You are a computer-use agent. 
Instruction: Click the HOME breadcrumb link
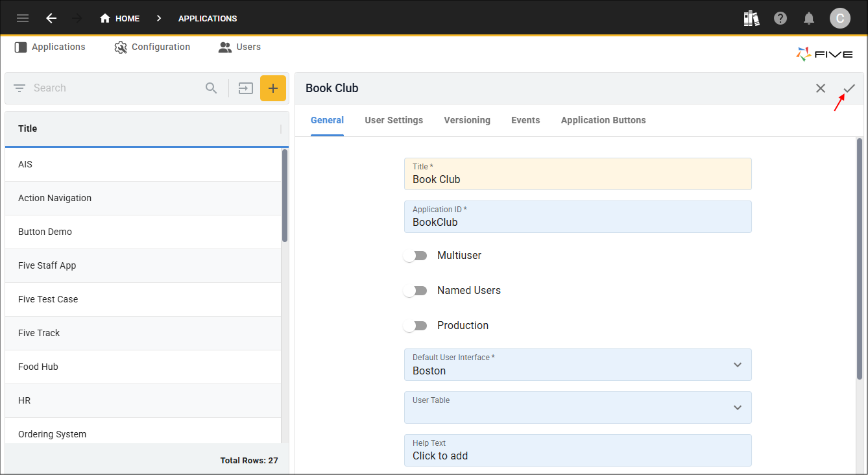(x=127, y=18)
